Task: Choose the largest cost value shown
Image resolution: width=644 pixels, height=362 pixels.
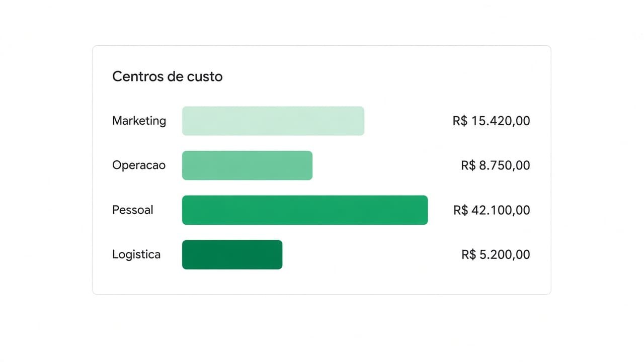Action: [492, 210]
